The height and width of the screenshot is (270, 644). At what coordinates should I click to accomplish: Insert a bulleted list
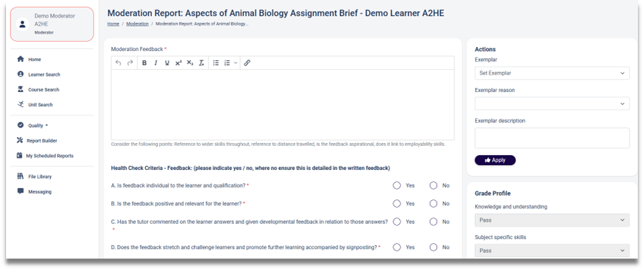[216, 62]
